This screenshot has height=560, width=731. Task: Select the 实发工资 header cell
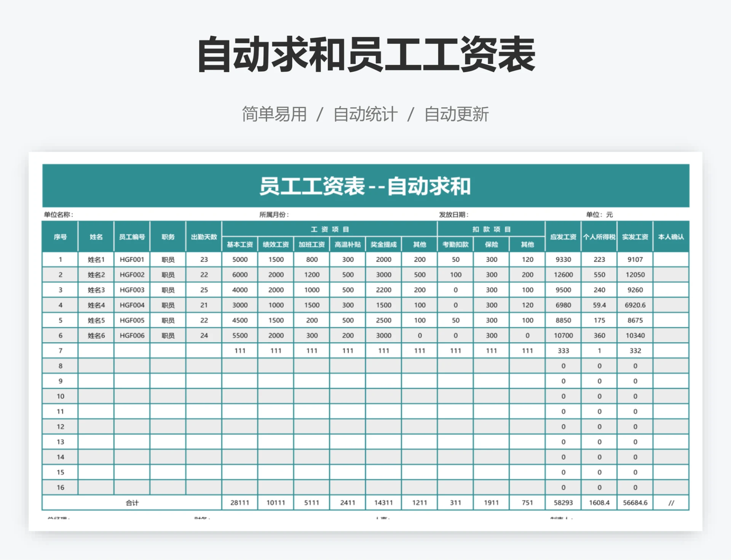[x=635, y=237]
